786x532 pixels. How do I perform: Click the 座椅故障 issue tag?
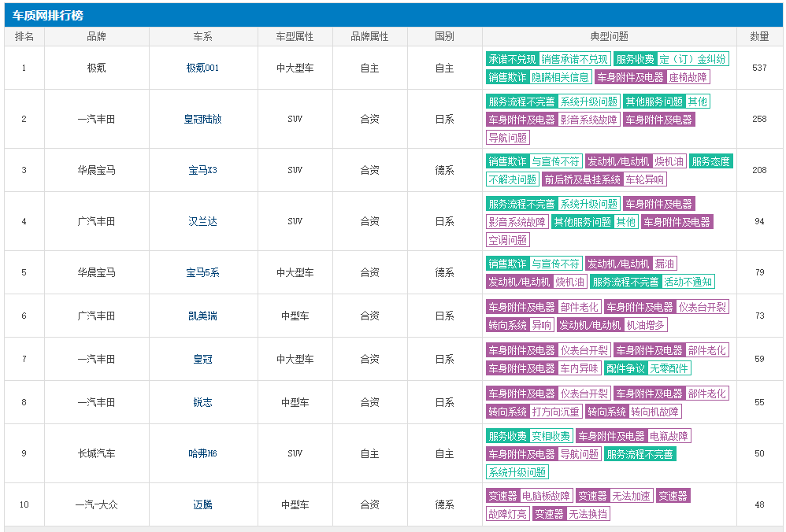click(688, 77)
